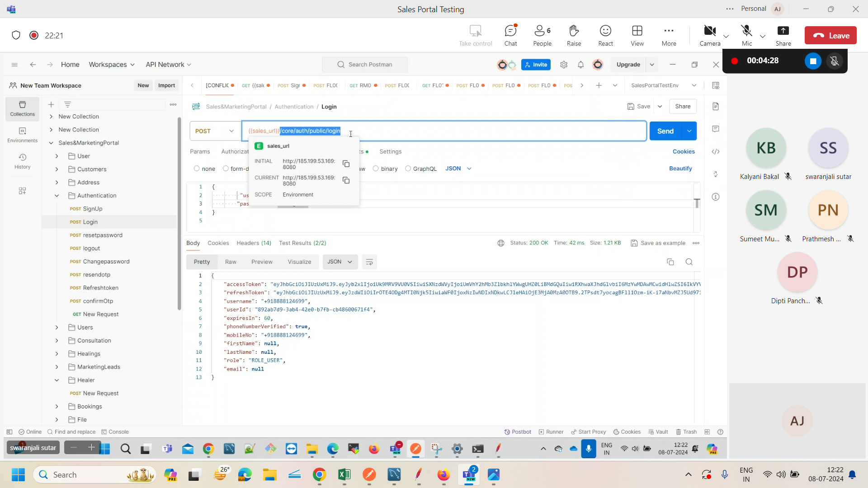Toggle the Teams microphone

[x=747, y=35]
